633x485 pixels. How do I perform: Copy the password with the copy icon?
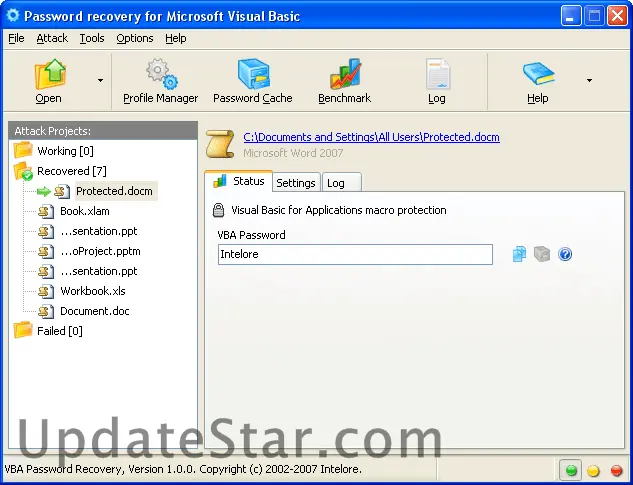519,254
